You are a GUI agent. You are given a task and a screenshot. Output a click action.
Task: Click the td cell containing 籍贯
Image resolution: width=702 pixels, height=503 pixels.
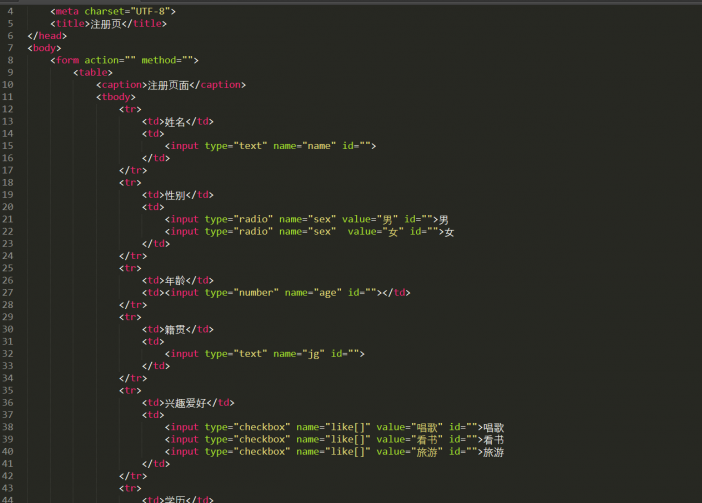click(x=178, y=329)
